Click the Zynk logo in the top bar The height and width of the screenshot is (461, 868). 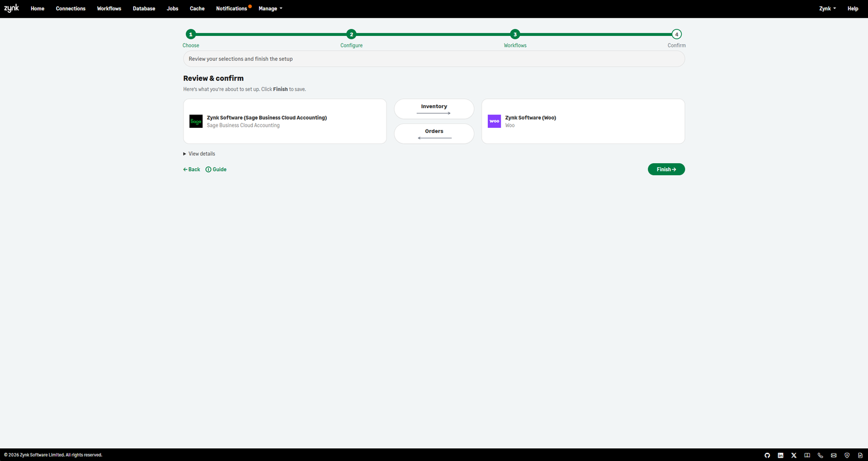click(x=10, y=8)
